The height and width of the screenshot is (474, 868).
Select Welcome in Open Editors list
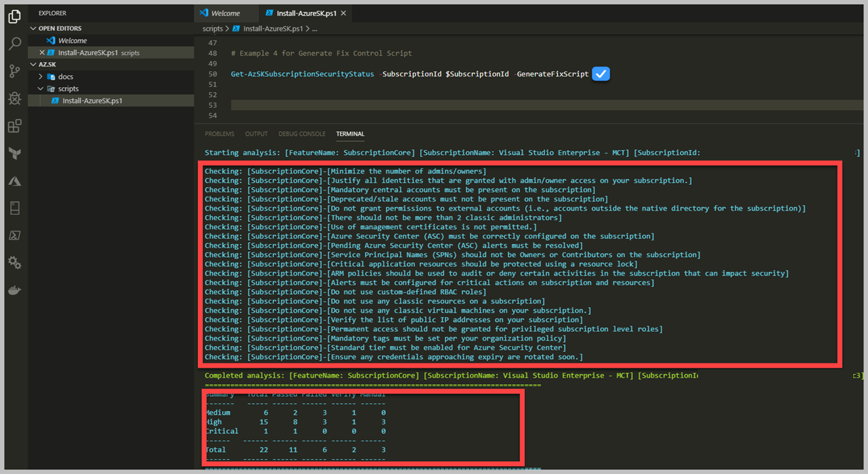point(111,41)
